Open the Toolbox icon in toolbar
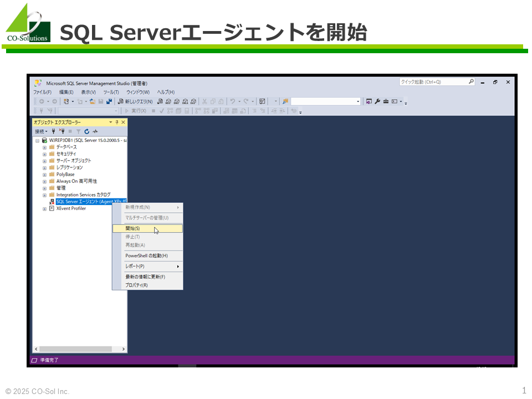The width and height of the screenshot is (532, 399). coord(386,101)
